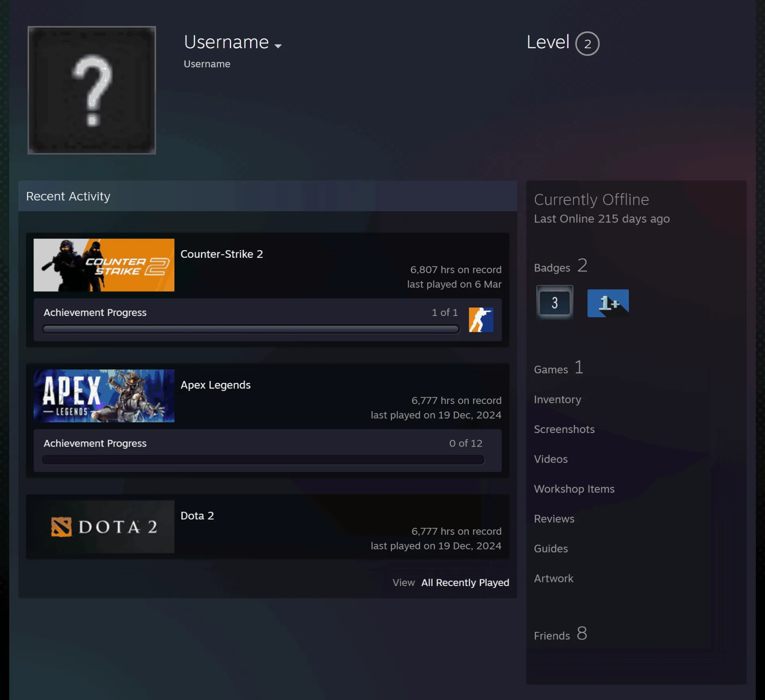Click the Dota 2 title link

click(x=197, y=516)
